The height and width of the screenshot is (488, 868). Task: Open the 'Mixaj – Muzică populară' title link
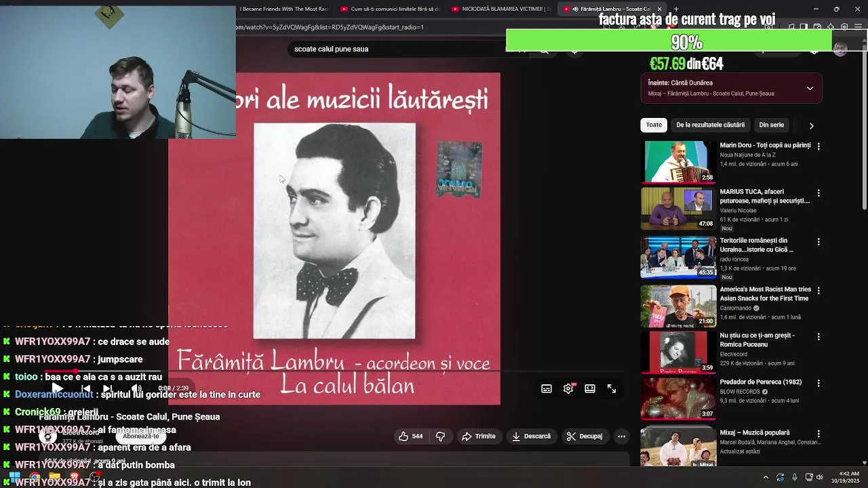755,432
